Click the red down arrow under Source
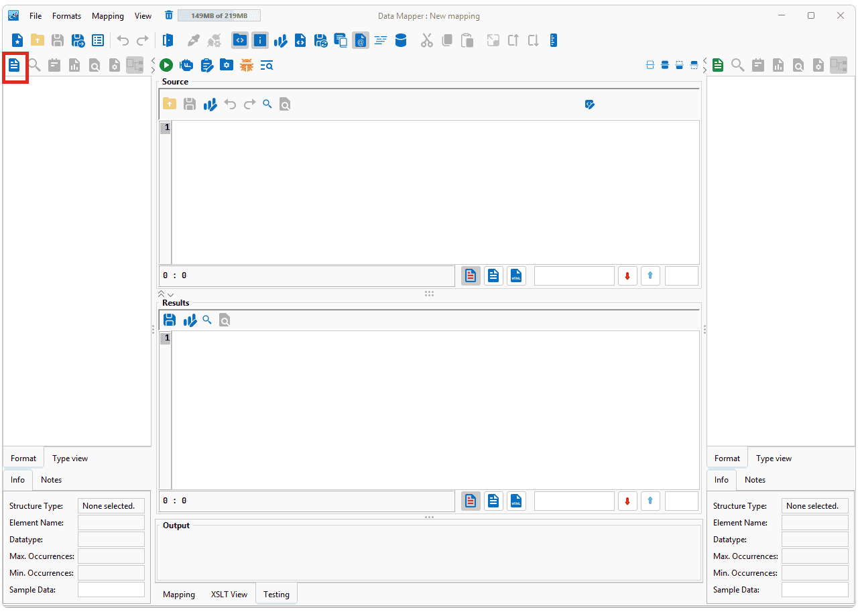 point(628,275)
